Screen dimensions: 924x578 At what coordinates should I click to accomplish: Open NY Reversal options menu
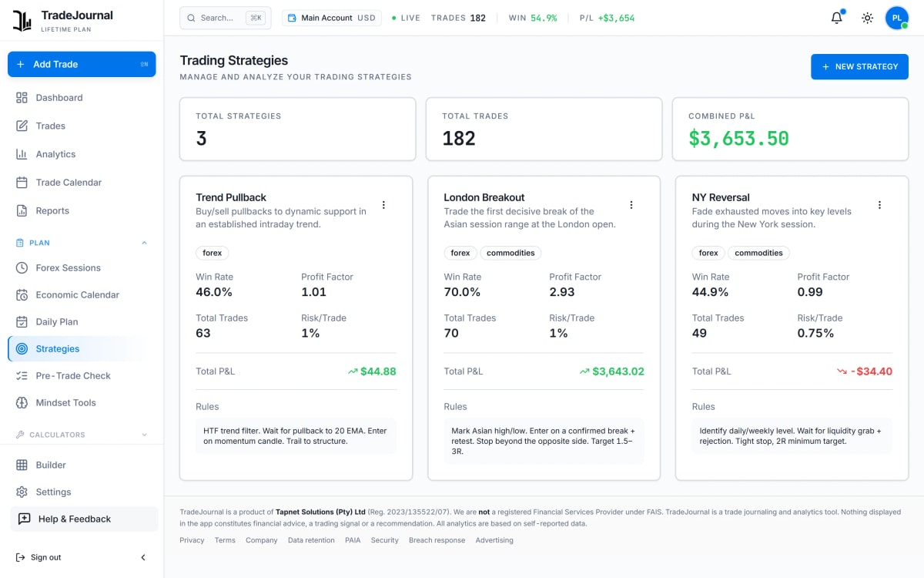click(x=879, y=205)
